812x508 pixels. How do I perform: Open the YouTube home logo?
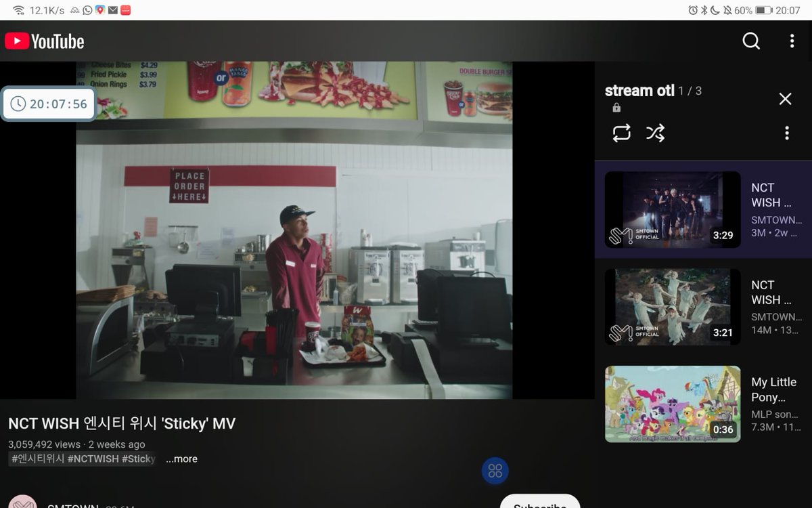coord(45,41)
